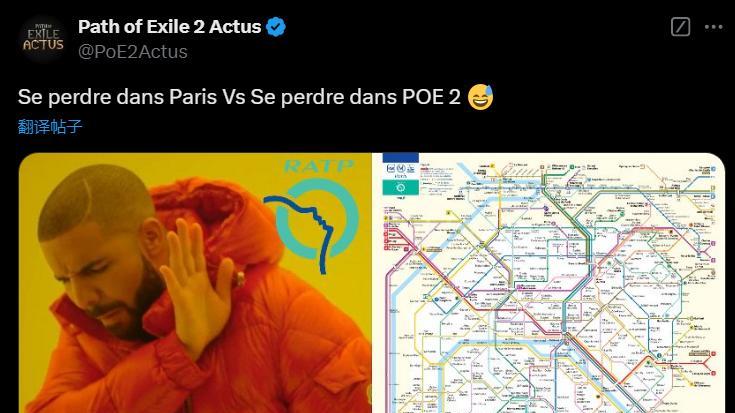Click the metro map legend panel
The width and height of the screenshot is (735, 413).
pyautogui.click(x=401, y=180)
